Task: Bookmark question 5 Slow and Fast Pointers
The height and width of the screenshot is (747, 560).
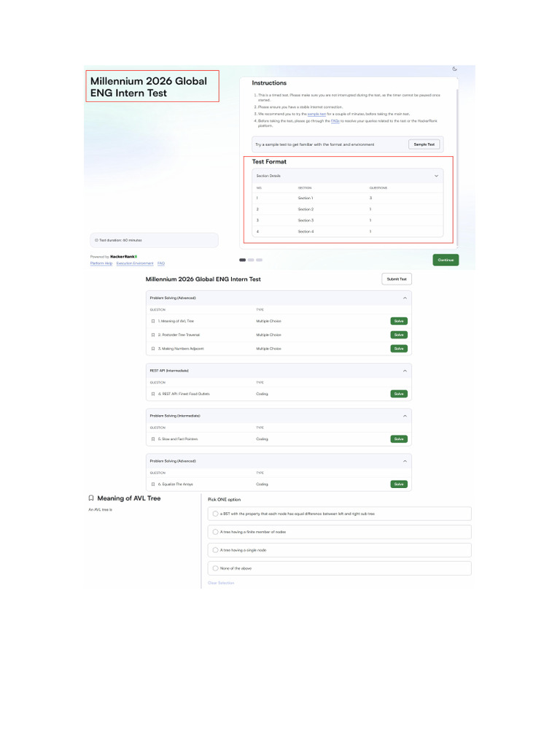Action: coord(153,439)
